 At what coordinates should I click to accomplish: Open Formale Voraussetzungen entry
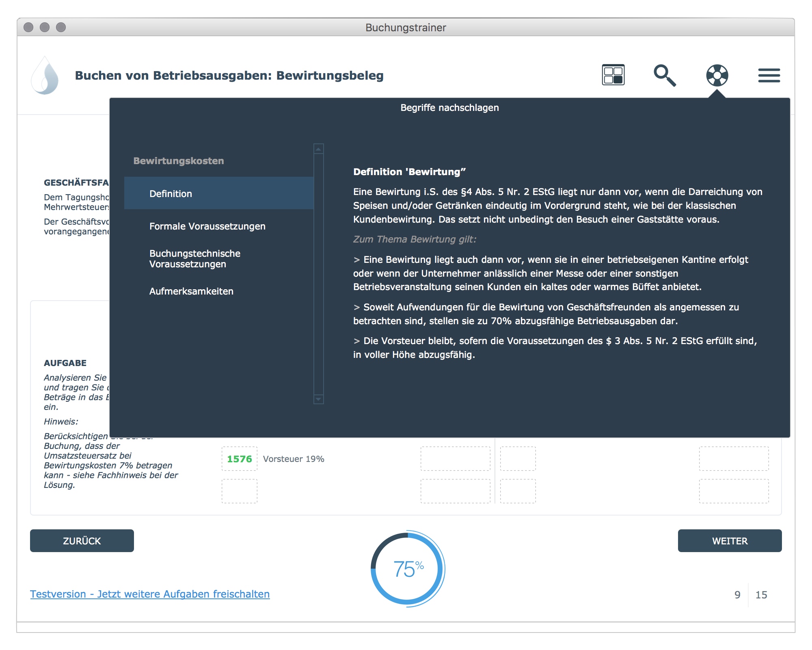(x=207, y=226)
